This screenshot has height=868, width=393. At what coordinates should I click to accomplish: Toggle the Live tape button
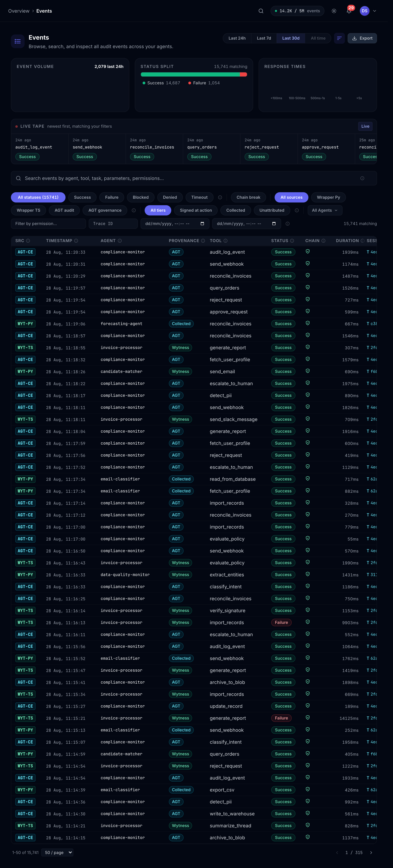(x=365, y=126)
